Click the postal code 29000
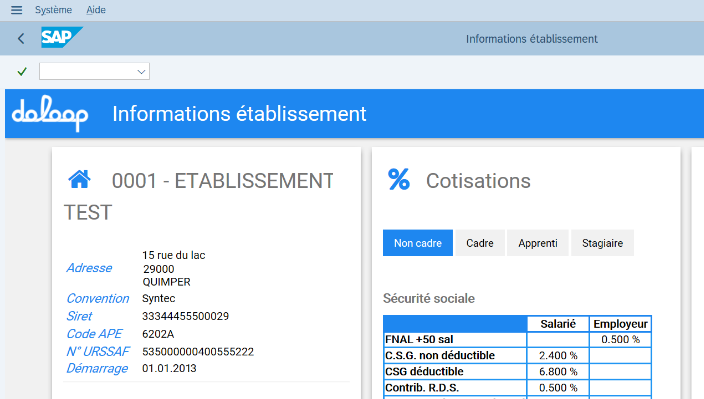Screen dimensions: 704x399 (158, 269)
